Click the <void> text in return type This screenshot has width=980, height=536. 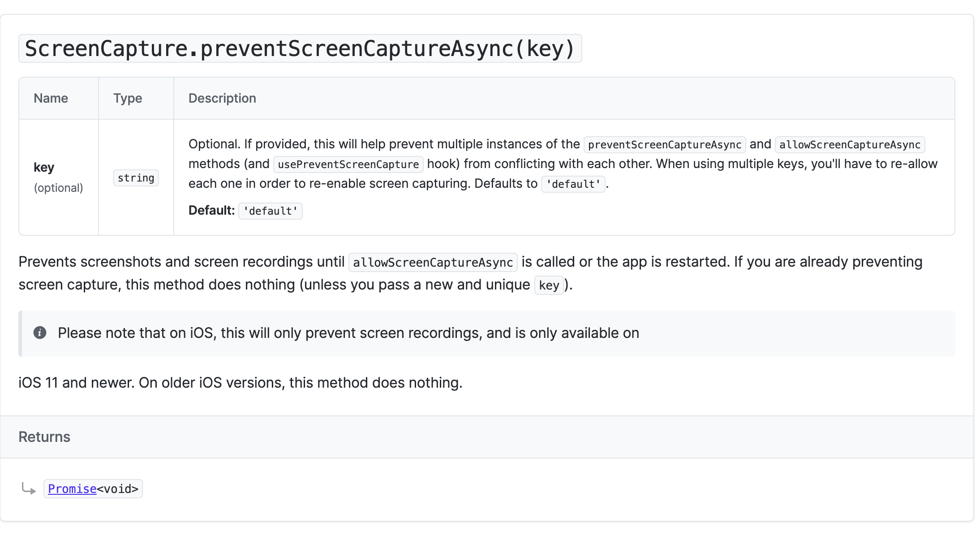(x=117, y=489)
